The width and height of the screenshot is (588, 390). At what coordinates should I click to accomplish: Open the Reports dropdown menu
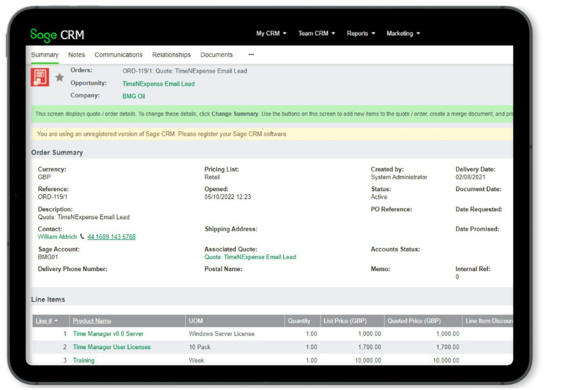(361, 33)
